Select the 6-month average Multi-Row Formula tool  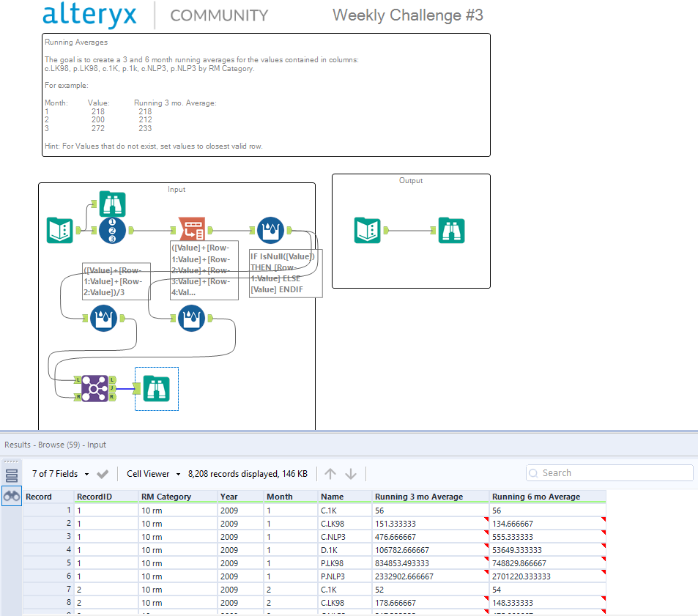(191, 318)
